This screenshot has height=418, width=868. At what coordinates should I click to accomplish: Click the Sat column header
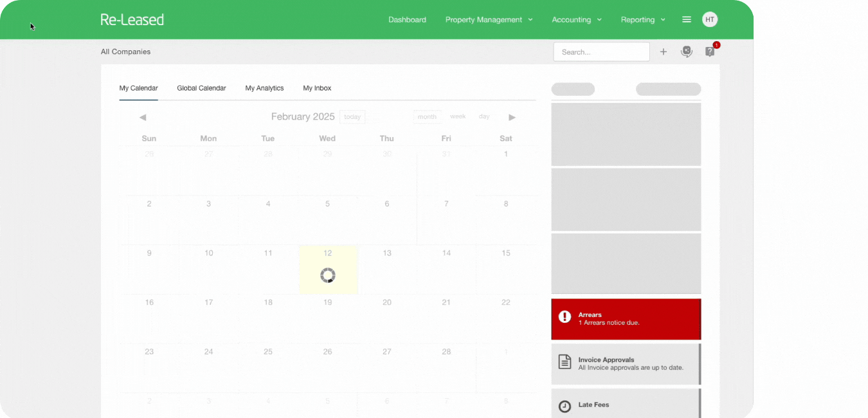[x=506, y=138]
